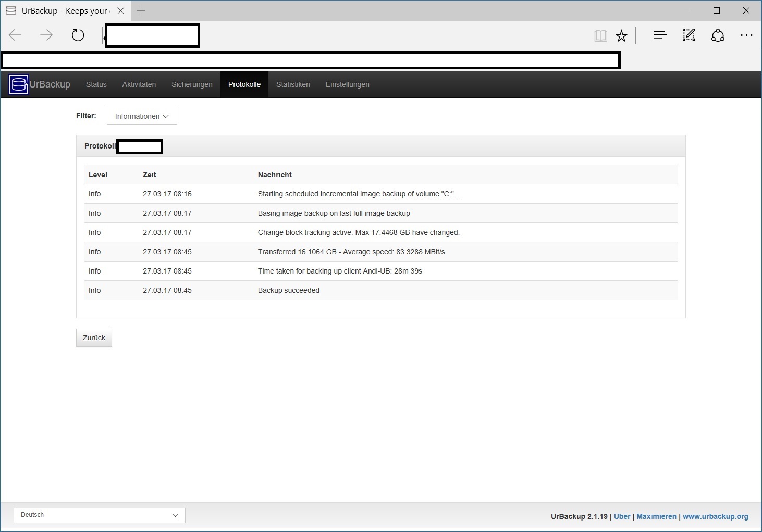Go back with browser back arrow
This screenshot has height=532, width=762.
15,35
